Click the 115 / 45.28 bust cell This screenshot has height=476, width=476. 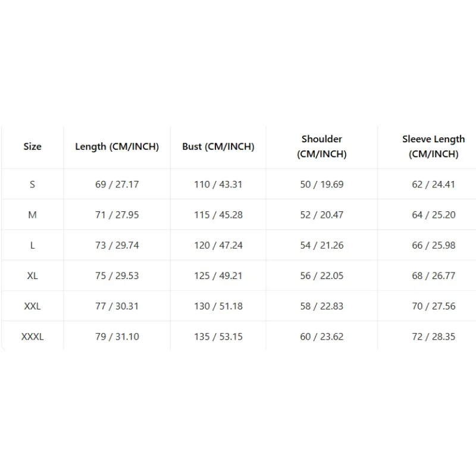pos(218,215)
